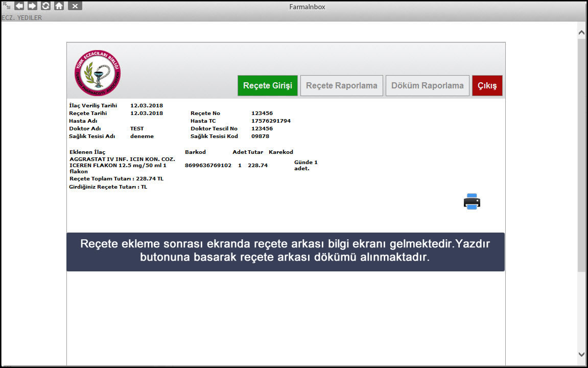Click the Doktor Adı value TEST
The image size is (588, 368).
(x=137, y=128)
